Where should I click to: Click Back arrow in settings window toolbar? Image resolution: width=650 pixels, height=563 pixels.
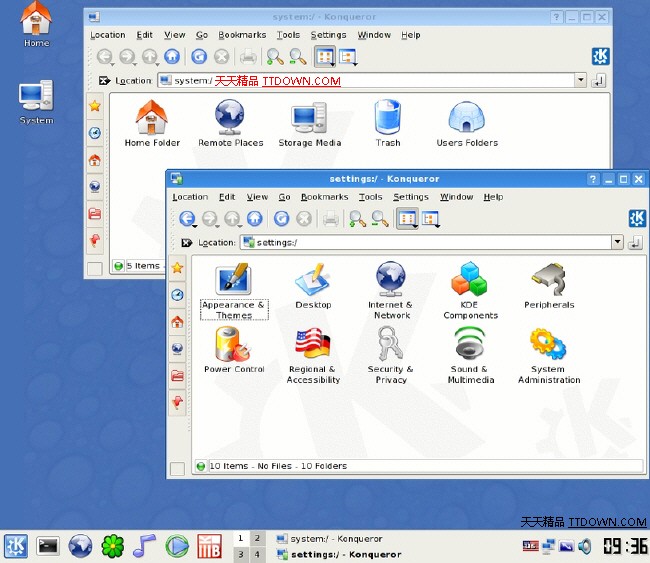coord(187,218)
